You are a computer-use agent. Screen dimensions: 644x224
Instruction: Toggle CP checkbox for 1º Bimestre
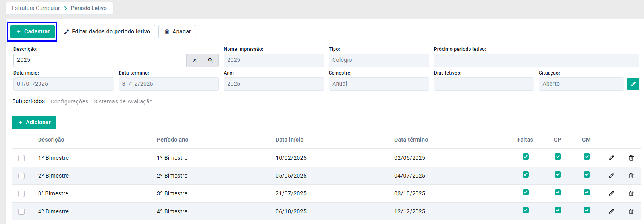coord(558,157)
